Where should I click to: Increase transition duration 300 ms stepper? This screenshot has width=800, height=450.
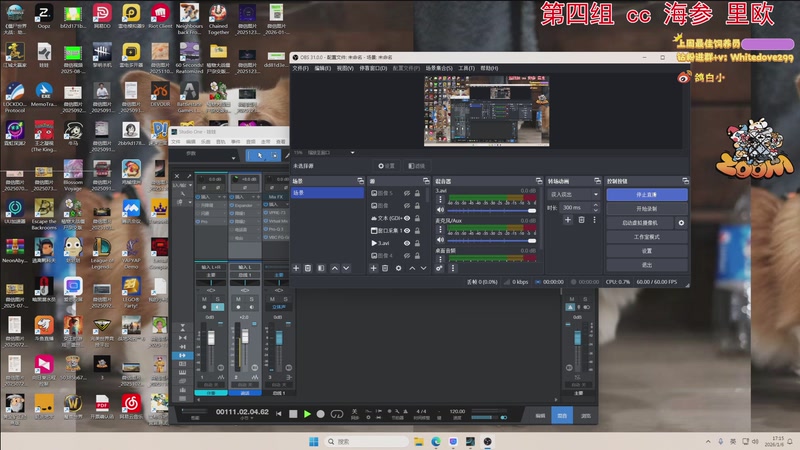tap(595, 205)
